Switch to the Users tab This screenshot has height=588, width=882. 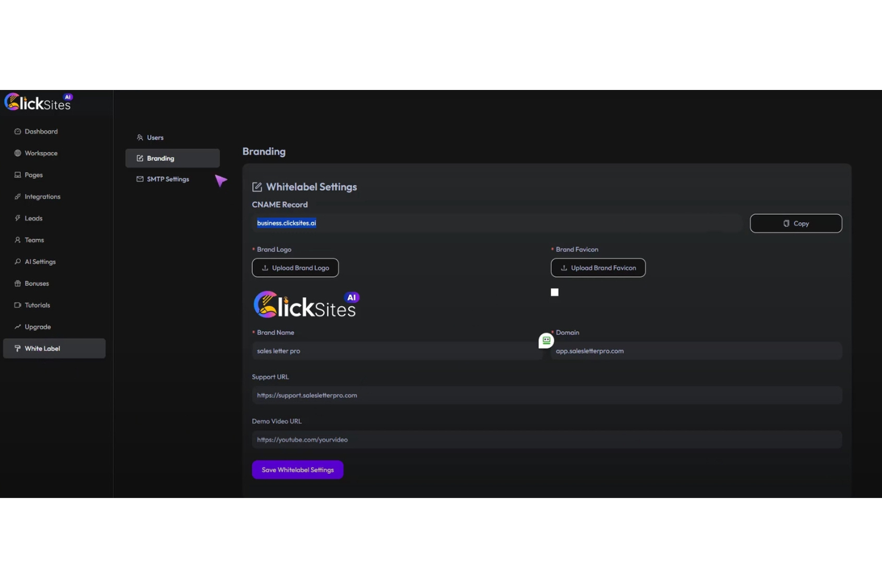(x=155, y=137)
